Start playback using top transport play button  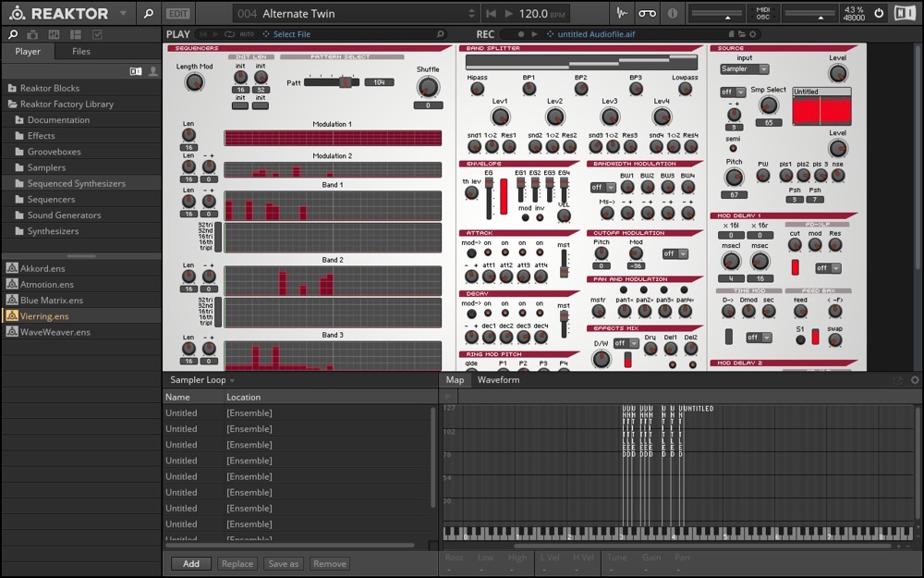[x=509, y=13]
